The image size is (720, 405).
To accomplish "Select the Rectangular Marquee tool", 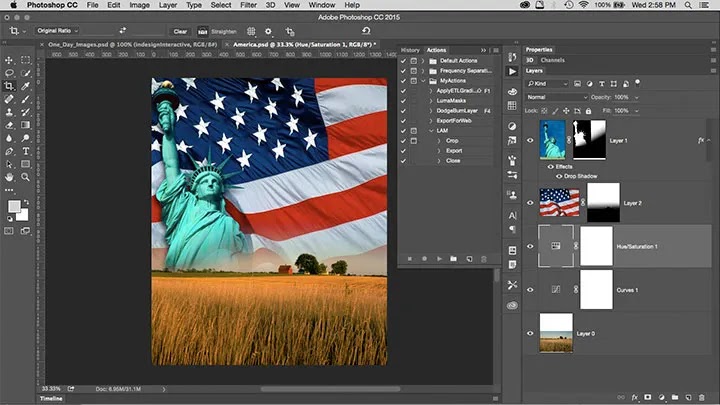I will [26, 60].
